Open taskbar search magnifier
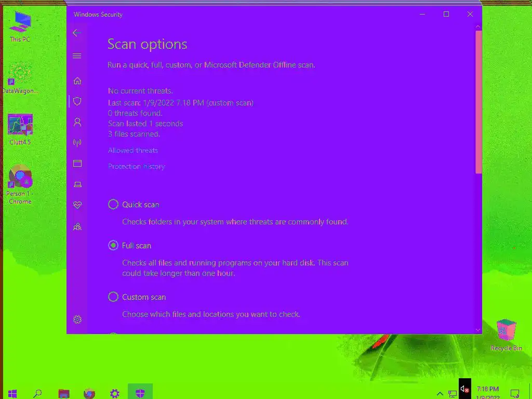 (x=37, y=394)
